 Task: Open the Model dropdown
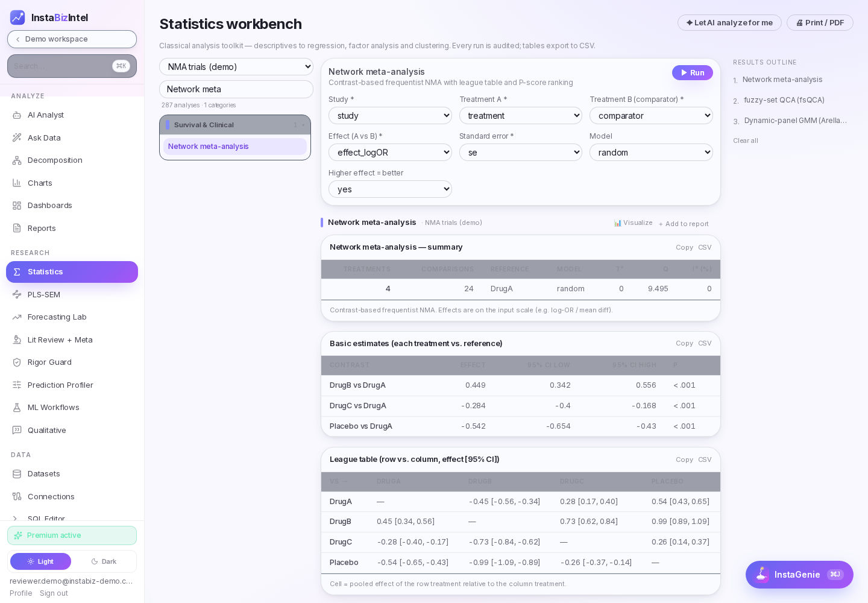point(651,153)
